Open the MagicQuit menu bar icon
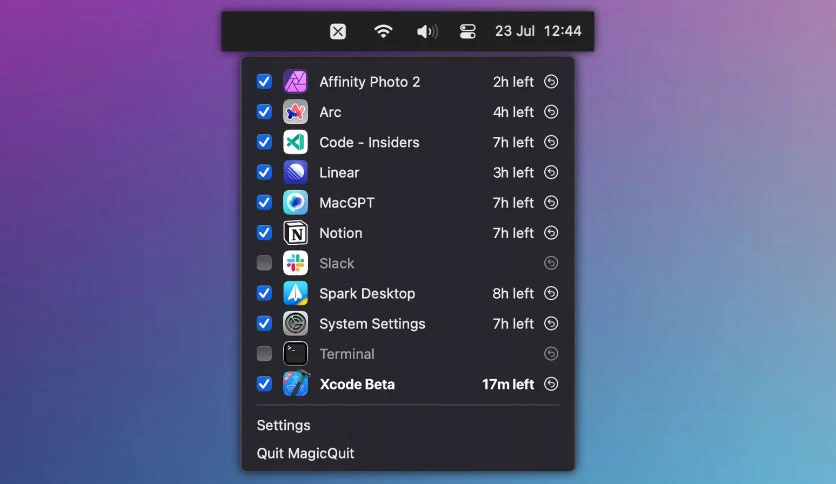This screenshot has width=836, height=484. click(337, 31)
